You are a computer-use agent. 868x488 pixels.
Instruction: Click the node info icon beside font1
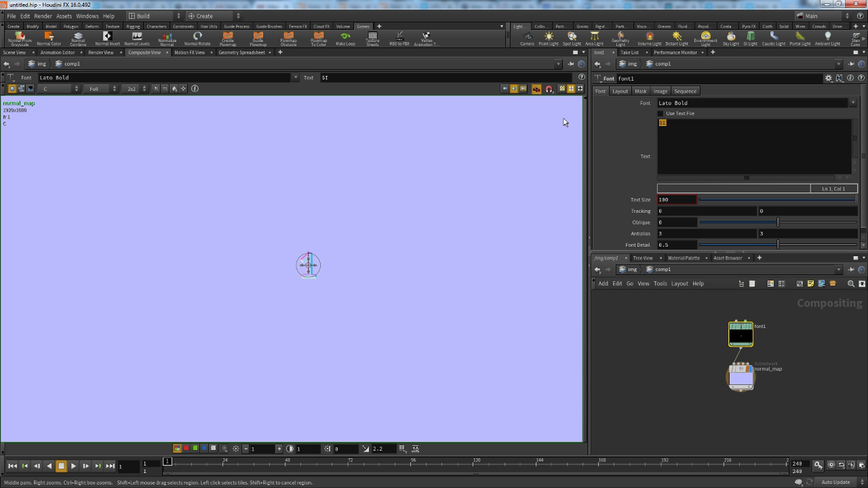coord(850,78)
